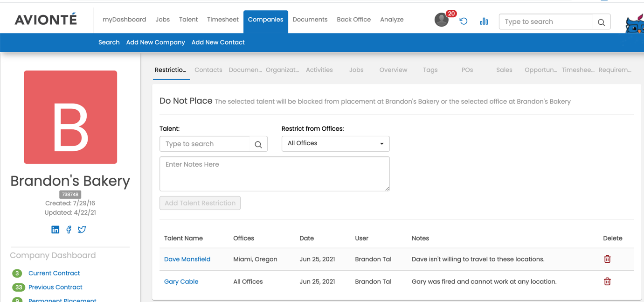Click the green 33 Previous Contract badge
The image size is (644, 302).
(x=18, y=288)
